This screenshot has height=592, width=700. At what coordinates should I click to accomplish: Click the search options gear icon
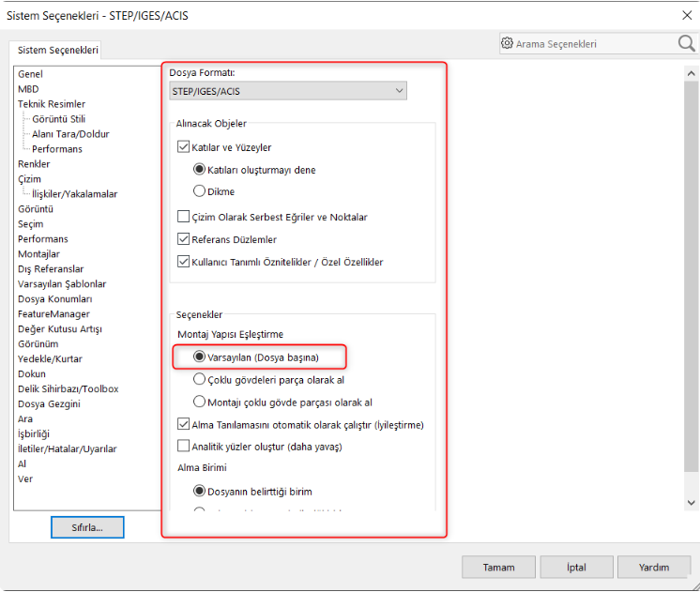507,43
